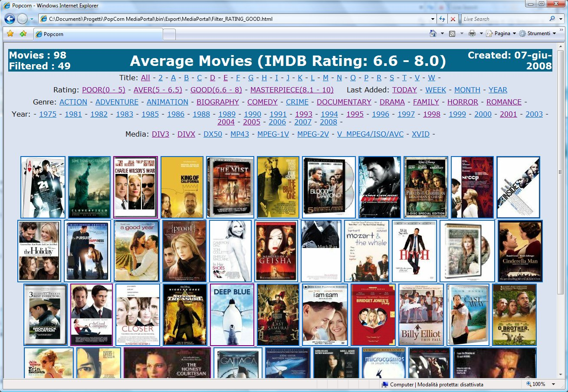Viewport: 568px width, 392px height.
Task: Open the Strumenti menu
Action: click(538, 33)
